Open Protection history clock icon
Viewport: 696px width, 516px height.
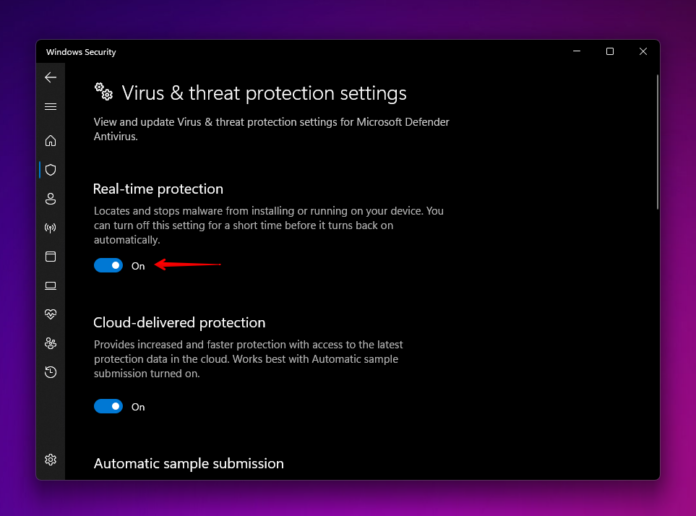pos(51,372)
